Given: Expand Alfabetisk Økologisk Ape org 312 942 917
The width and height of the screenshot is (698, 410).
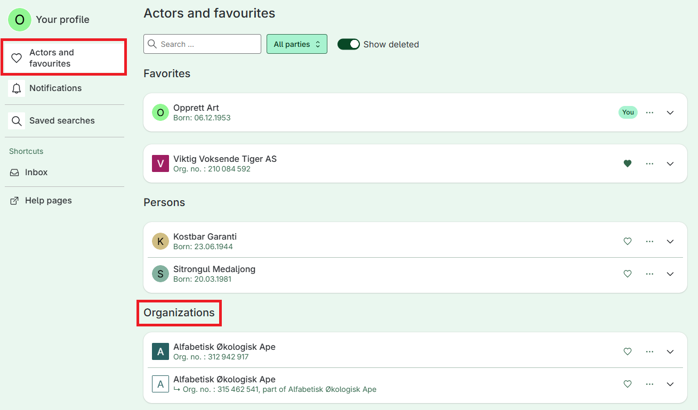Looking at the screenshot, I should click(x=670, y=352).
